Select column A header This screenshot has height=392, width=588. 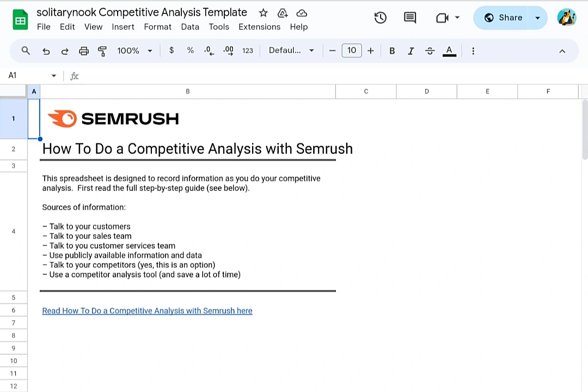tap(34, 91)
